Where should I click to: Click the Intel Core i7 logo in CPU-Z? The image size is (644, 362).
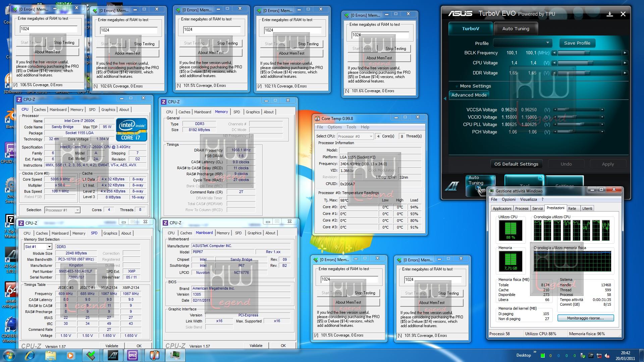coord(131,130)
